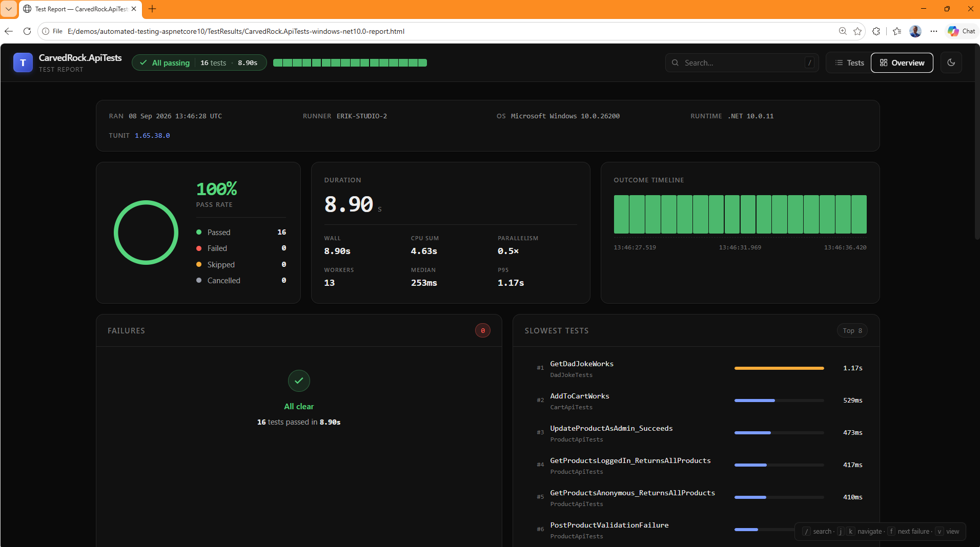Open the AddToCartWorks test row
The image size is (980, 547).
pos(696,401)
